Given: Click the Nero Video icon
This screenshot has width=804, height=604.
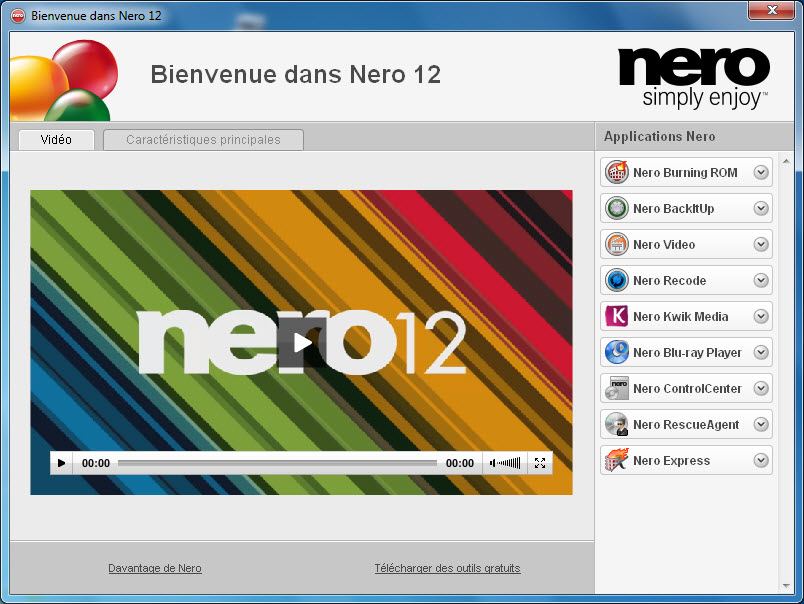Looking at the screenshot, I should pos(617,244).
